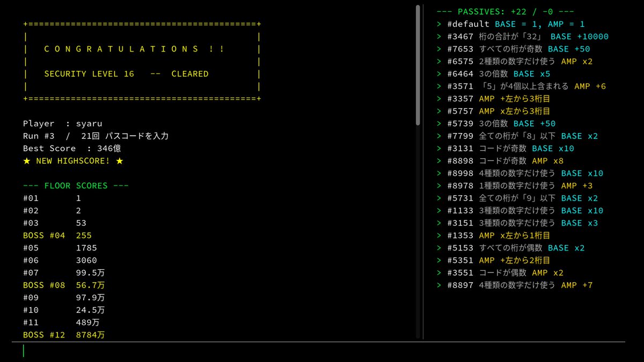The image size is (644, 362).
Task: Select passive #3357 AMP +左から3桁目
Action: 493,99
